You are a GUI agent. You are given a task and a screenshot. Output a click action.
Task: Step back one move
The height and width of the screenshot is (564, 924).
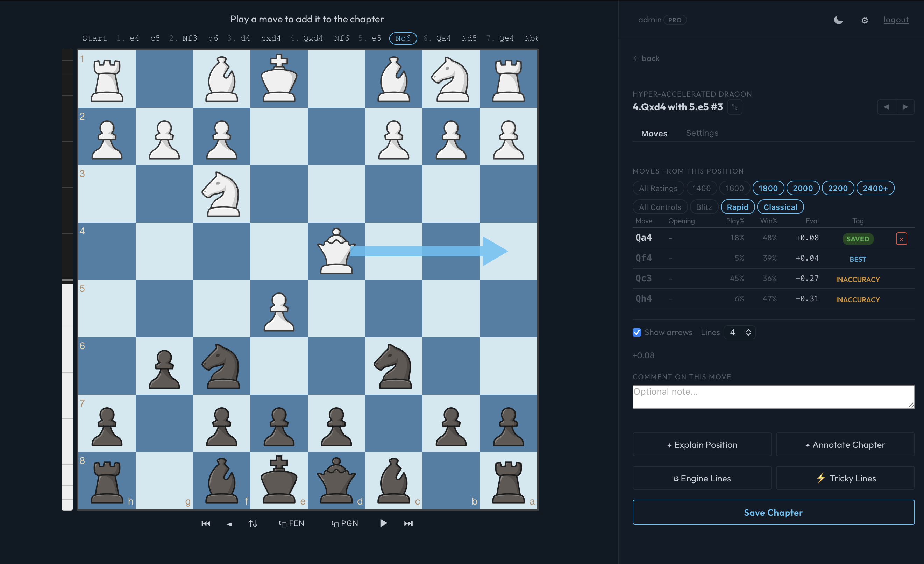click(229, 523)
